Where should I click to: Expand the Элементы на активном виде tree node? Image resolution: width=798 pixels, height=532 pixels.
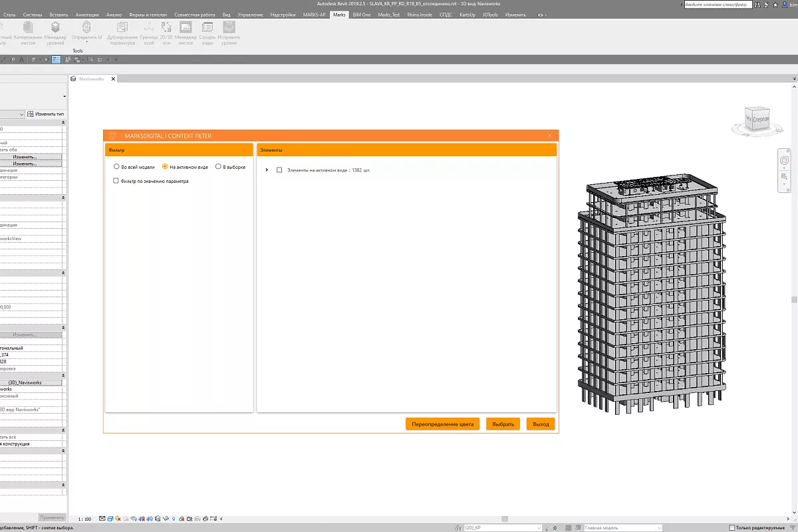click(267, 170)
